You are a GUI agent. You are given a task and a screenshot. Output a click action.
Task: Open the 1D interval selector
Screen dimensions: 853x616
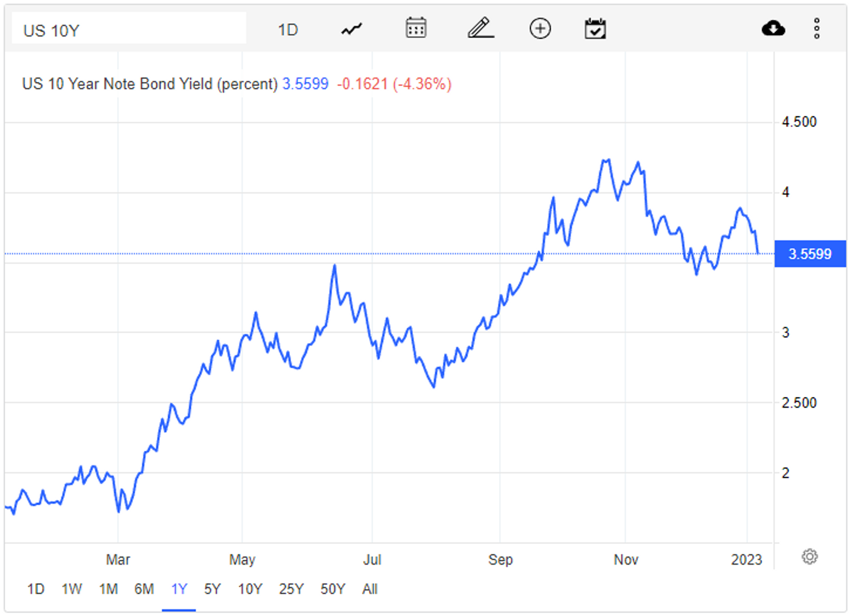coord(288,30)
